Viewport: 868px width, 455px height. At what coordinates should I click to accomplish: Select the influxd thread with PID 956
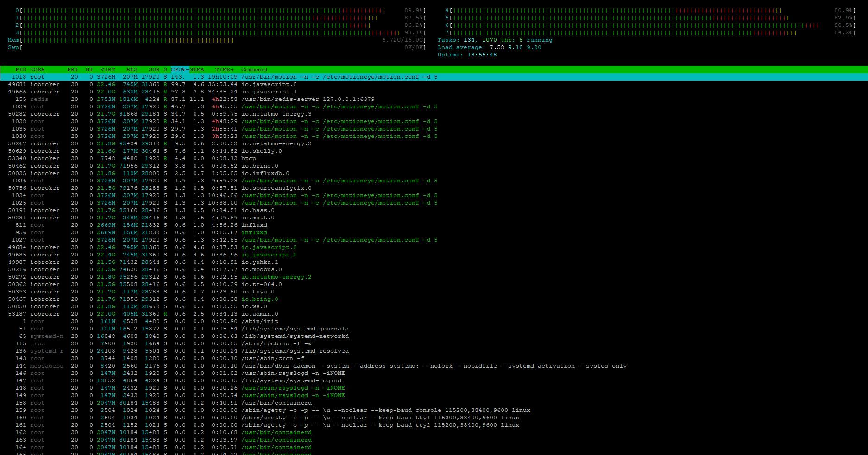pyautogui.click(x=434, y=232)
